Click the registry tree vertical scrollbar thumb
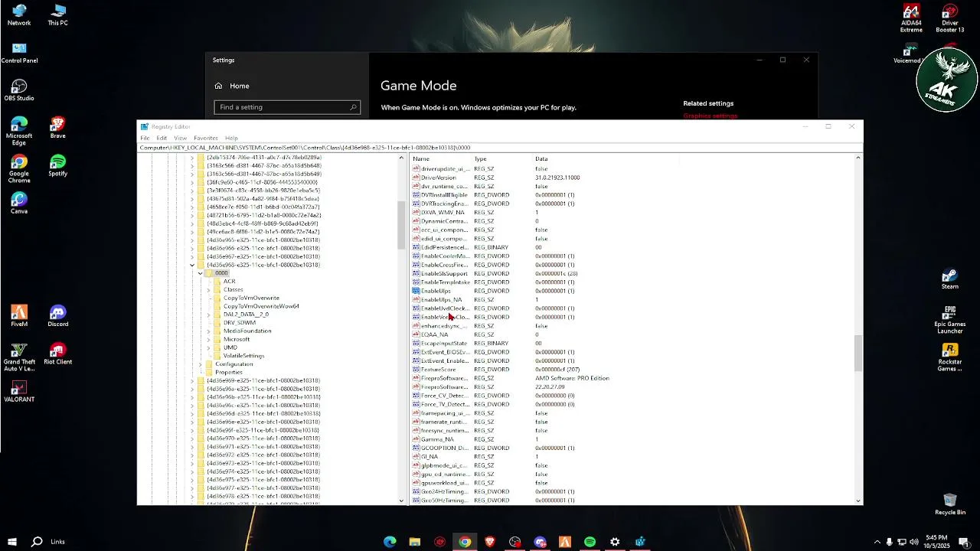The height and width of the screenshot is (551, 980). 401,225
